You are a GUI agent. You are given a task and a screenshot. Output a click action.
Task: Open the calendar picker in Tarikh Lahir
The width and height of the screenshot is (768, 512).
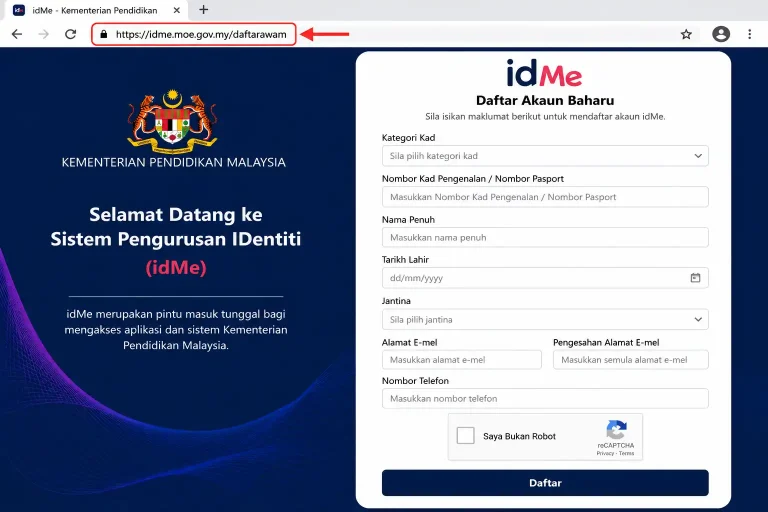coord(695,278)
